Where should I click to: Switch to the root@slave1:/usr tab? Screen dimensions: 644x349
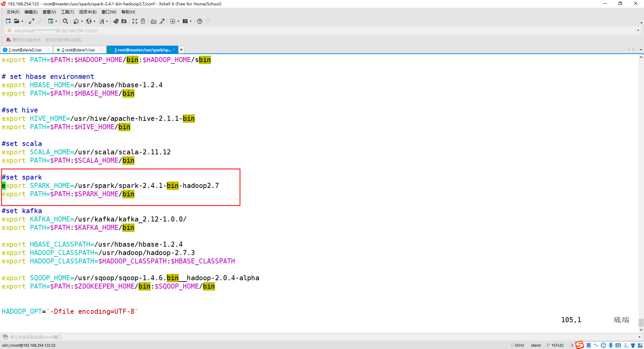pos(79,50)
